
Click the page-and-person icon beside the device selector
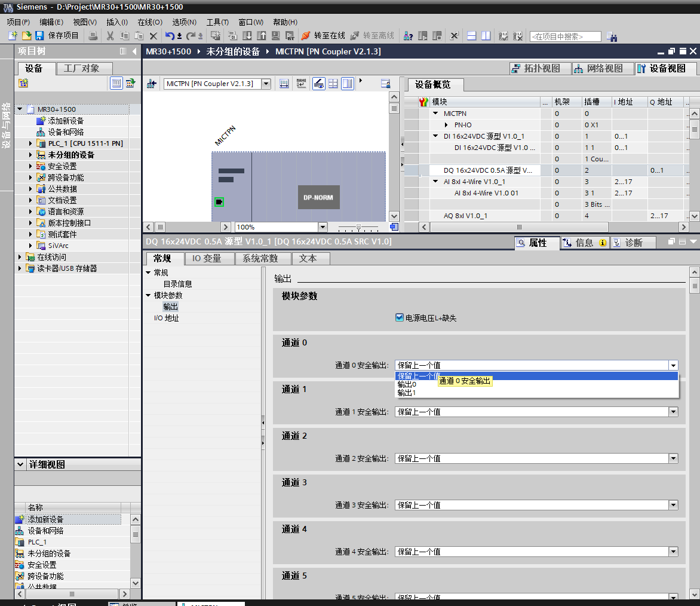(x=385, y=84)
